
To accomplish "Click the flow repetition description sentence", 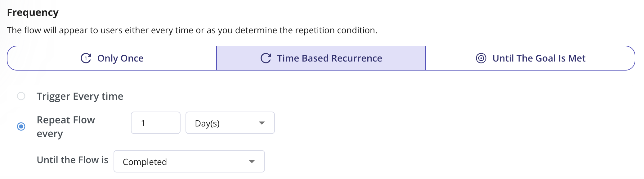I will pyautogui.click(x=192, y=30).
